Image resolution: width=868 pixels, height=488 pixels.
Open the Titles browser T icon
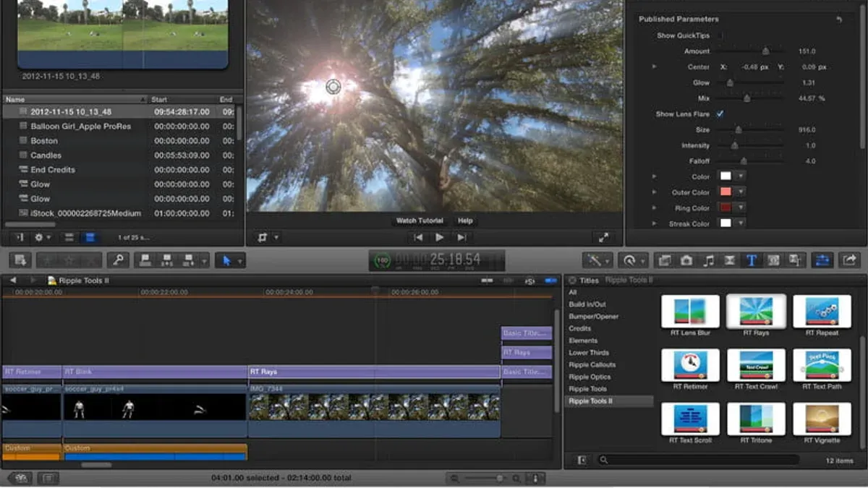[752, 260]
